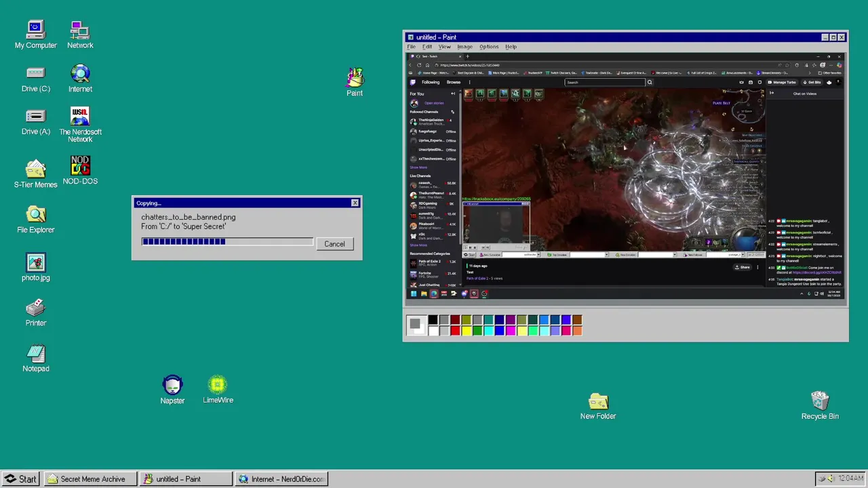868x488 pixels.
Task: Pick the pale yellow color swatch
Action: 522,331
